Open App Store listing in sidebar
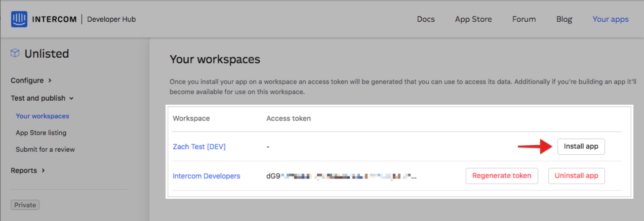Image resolution: width=644 pixels, height=221 pixels. (41, 132)
